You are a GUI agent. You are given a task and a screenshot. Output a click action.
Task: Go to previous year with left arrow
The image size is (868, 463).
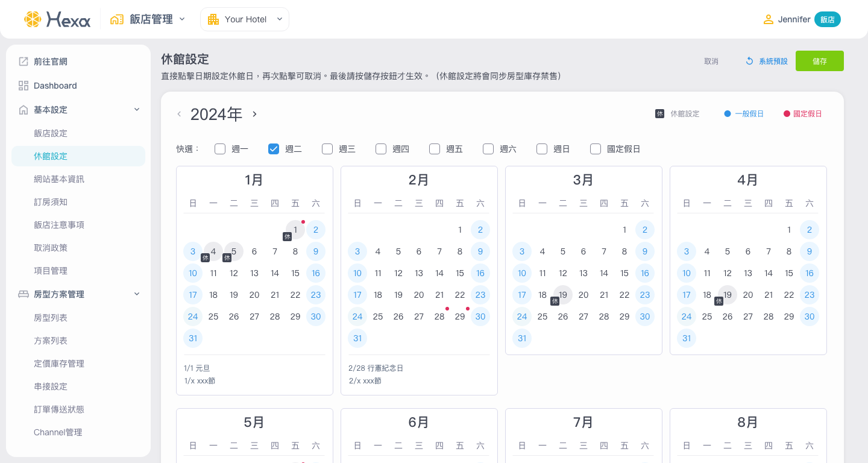point(179,115)
